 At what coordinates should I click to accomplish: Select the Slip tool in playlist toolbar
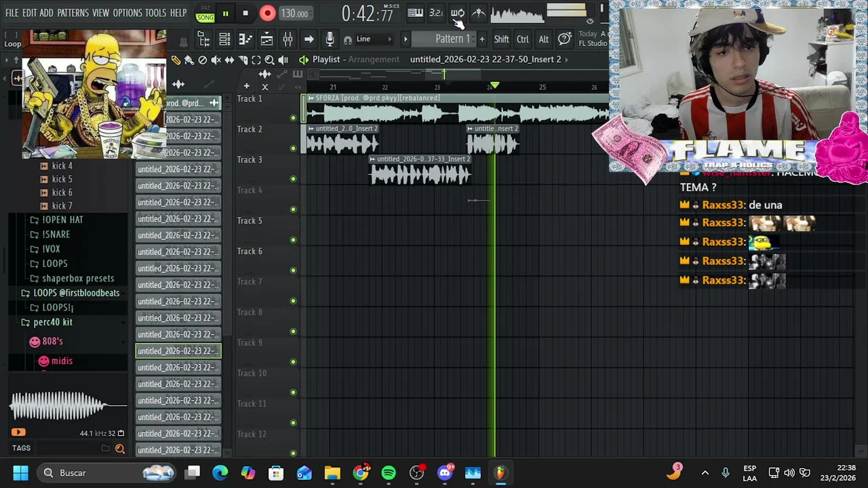click(229, 60)
